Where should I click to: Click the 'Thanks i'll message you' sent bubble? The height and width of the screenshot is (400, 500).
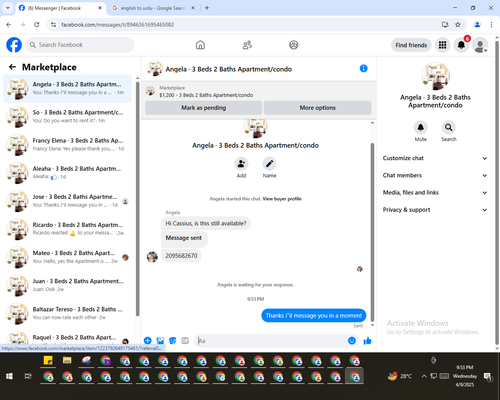click(x=314, y=315)
